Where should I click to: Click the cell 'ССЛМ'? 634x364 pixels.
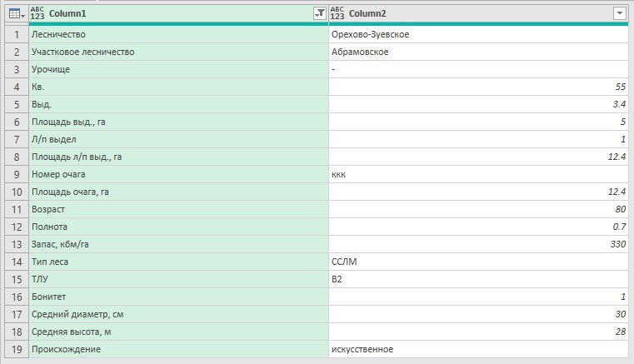click(479, 262)
